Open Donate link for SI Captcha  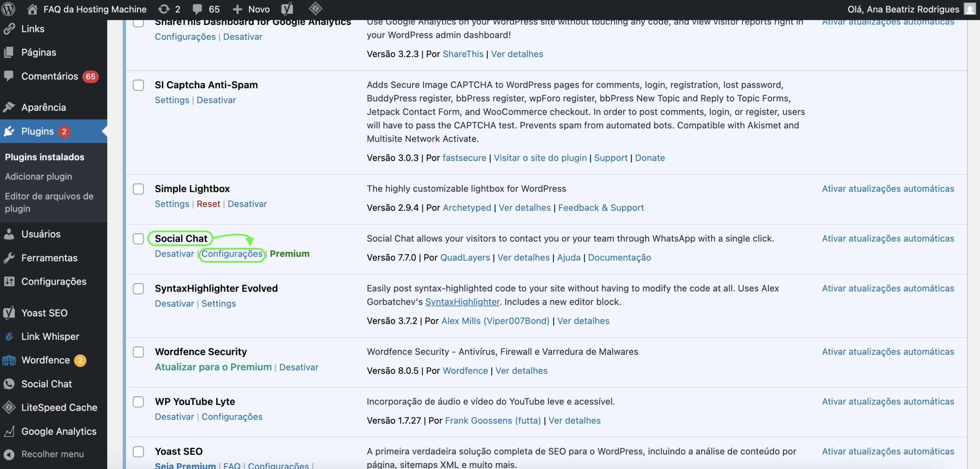click(x=650, y=158)
